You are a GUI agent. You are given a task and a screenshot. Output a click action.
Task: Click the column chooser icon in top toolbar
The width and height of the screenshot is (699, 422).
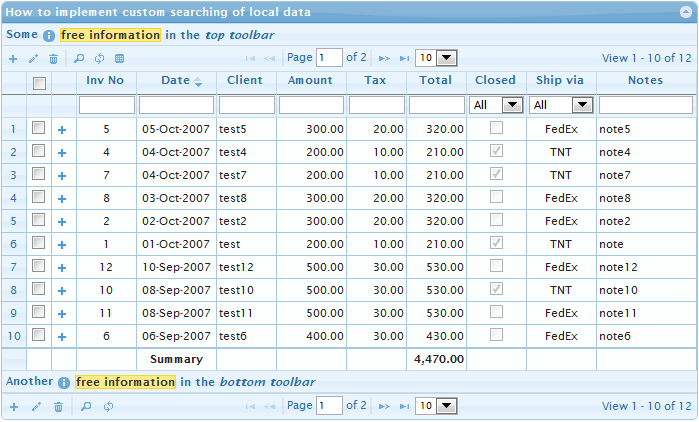tap(120, 59)
